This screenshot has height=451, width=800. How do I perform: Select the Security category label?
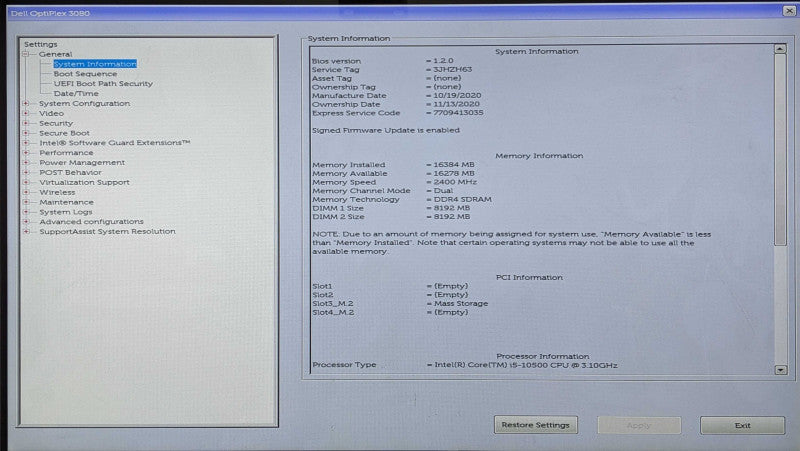(56, 123)
